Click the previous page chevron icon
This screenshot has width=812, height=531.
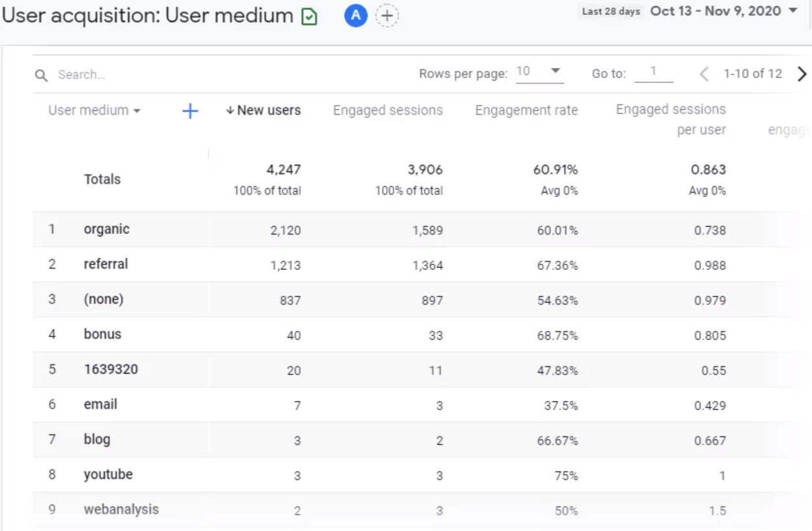pos(704,74)
